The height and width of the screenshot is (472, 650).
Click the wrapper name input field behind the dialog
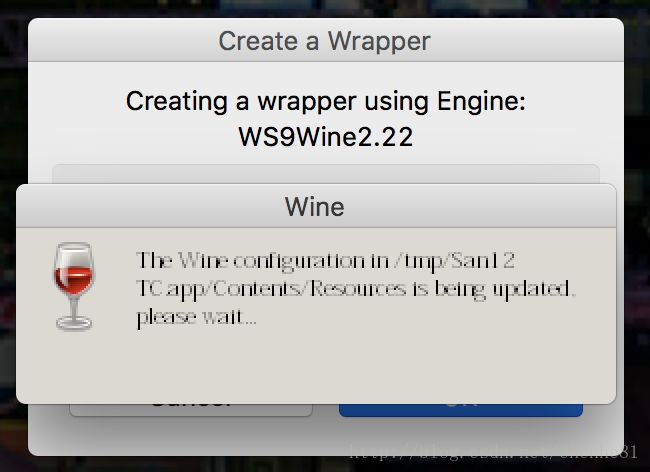[x=326, y=174]
